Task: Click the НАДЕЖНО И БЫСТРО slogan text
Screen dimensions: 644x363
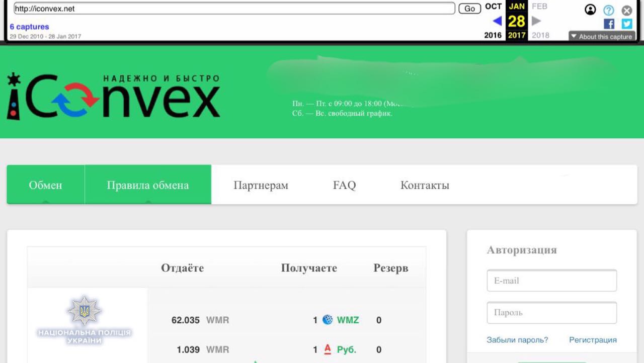Action: 161,78
